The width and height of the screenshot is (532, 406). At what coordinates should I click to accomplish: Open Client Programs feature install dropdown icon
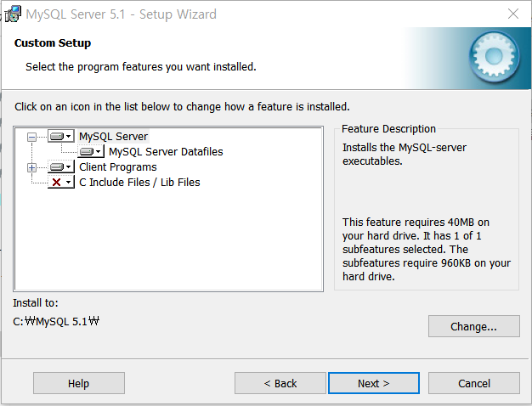[60, 166]
